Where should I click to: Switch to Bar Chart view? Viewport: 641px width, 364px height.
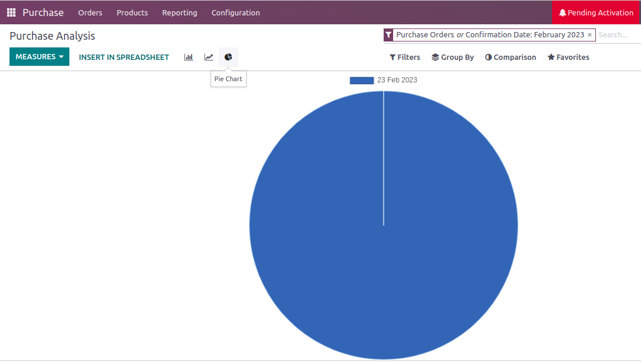pos(189,57)
